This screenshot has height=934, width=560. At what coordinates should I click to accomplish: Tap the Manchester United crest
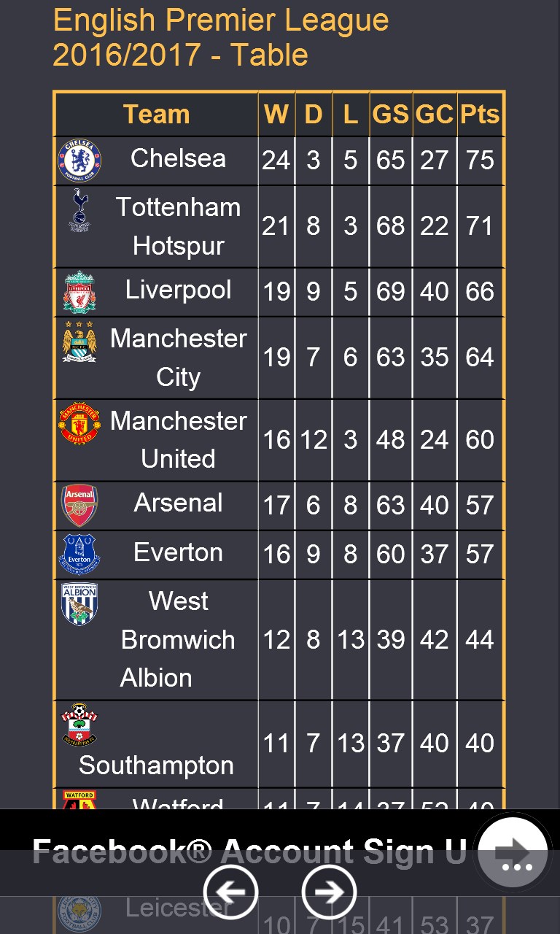(79, 423)
